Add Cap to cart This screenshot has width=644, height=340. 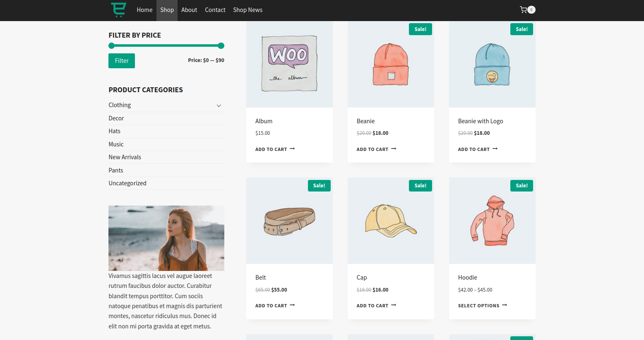(x=376, y=306)
